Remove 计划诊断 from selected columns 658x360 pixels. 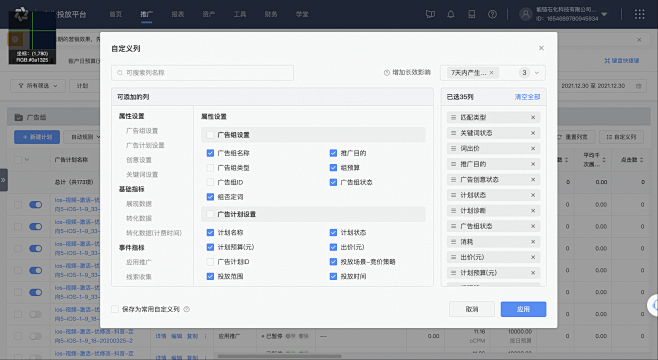[533, 211]
